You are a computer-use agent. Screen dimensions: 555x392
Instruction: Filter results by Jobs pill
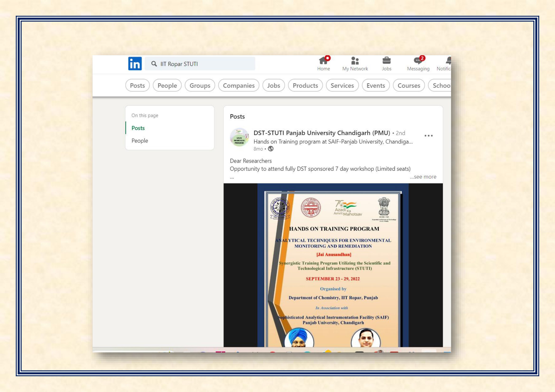point(273,86)
